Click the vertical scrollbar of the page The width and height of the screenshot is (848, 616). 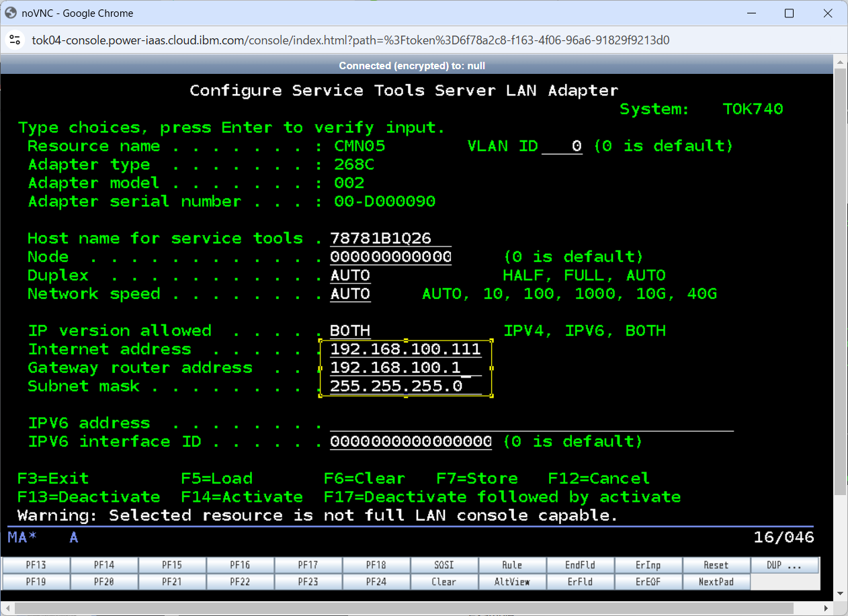point(841,281)
